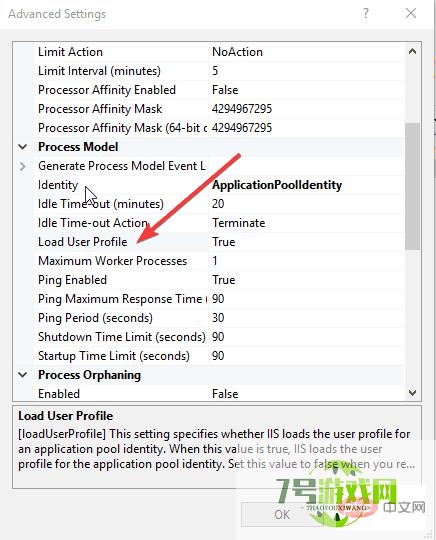436x540 pixels.
Task: Select Ping Enabled True value
Action: [306, 280]
